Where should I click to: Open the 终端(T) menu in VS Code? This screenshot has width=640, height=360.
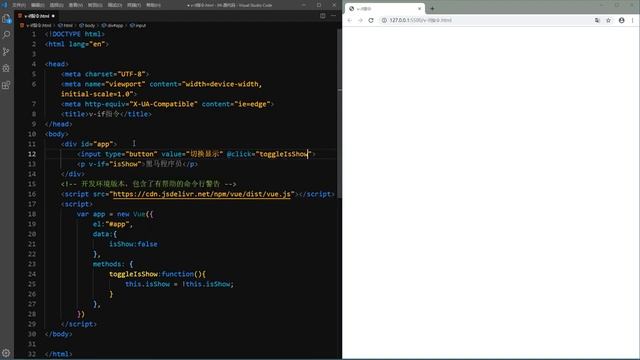[x=134, y=5]
